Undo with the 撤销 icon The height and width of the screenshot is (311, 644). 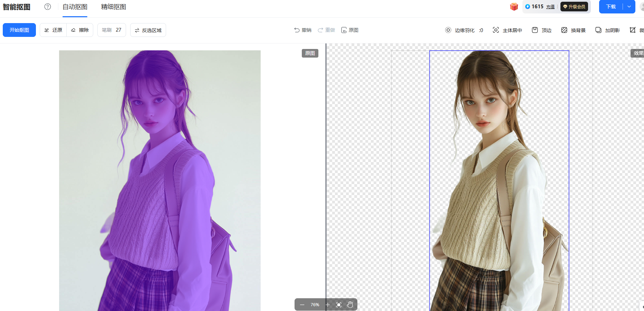pos(302,30)
